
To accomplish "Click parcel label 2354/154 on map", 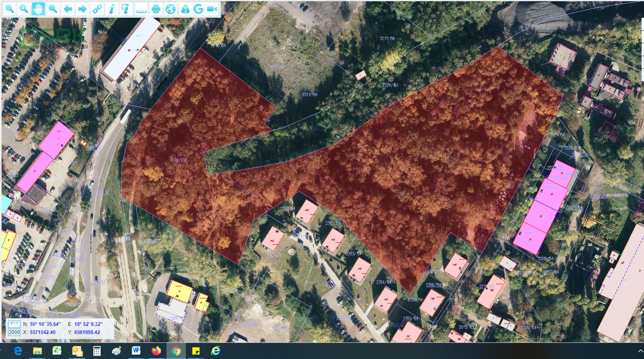I will point(384,282).
